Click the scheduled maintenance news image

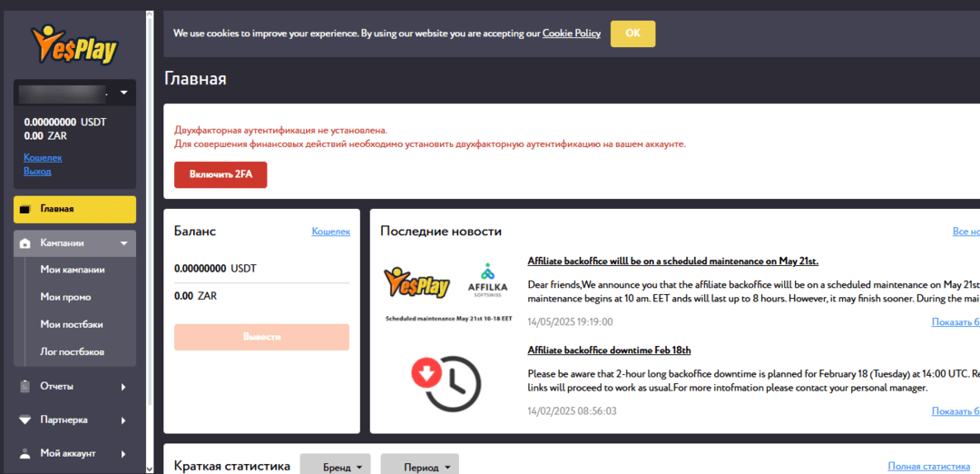tap(449, 291)
